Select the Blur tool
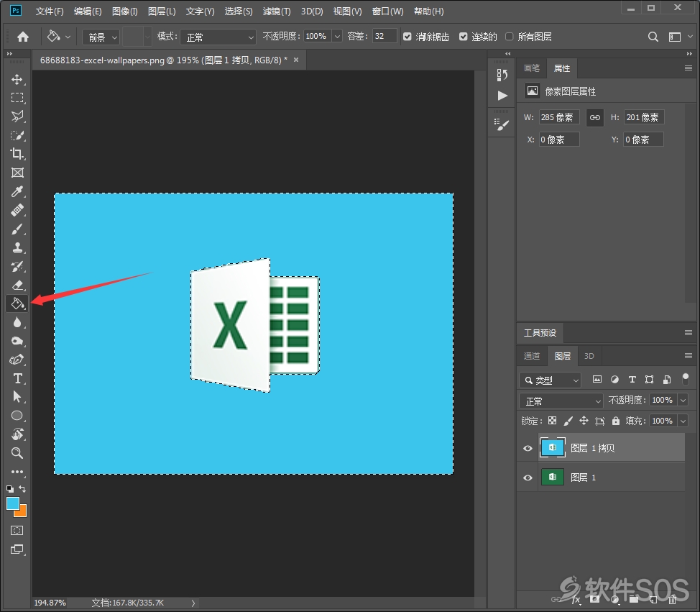The height and width of the screenshot is (612, 700). [17, 322]
